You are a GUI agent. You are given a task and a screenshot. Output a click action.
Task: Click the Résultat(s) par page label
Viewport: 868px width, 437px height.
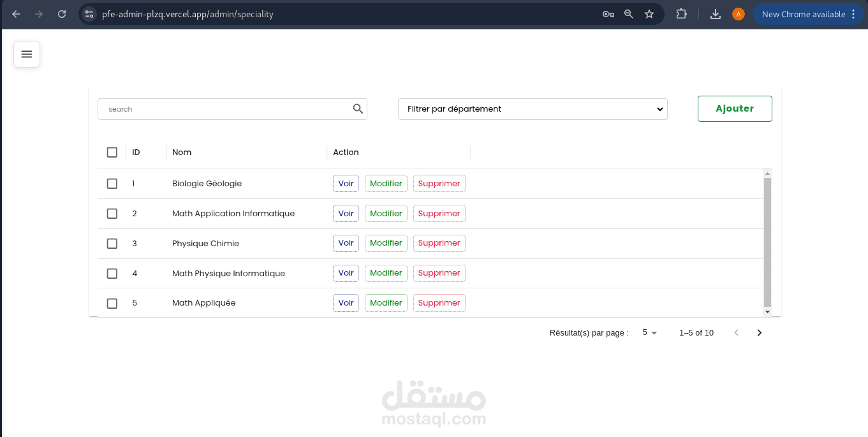(x=589, y=332)
